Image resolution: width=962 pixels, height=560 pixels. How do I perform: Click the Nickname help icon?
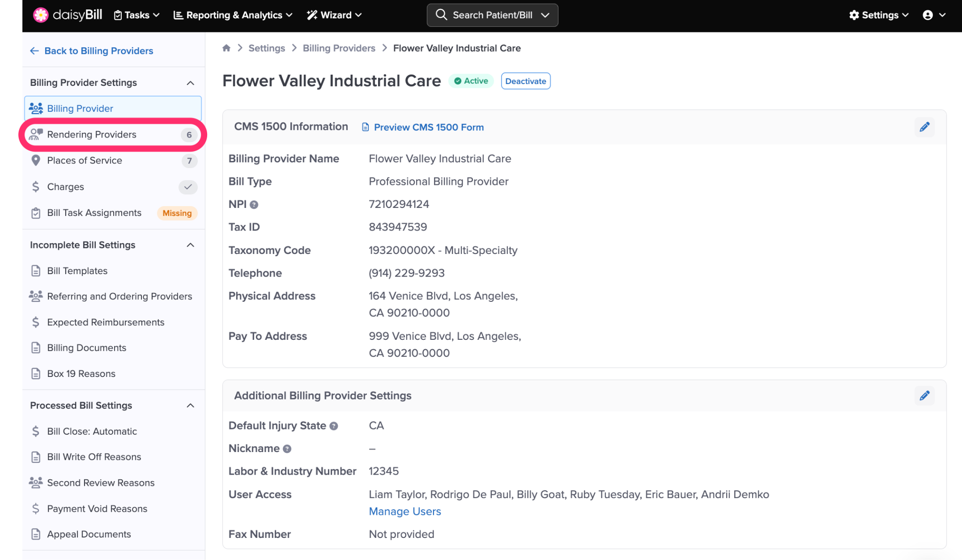pyautogui.click(x=287, y=449)
